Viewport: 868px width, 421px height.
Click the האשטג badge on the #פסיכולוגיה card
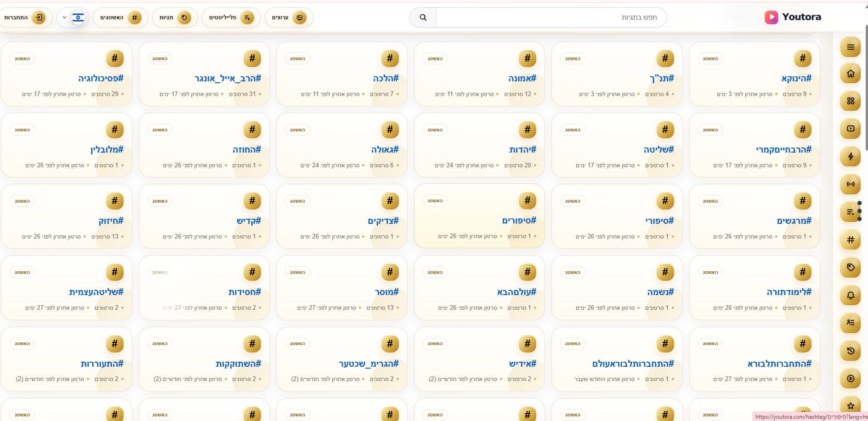pyautogui.click(x=22, y=58)
